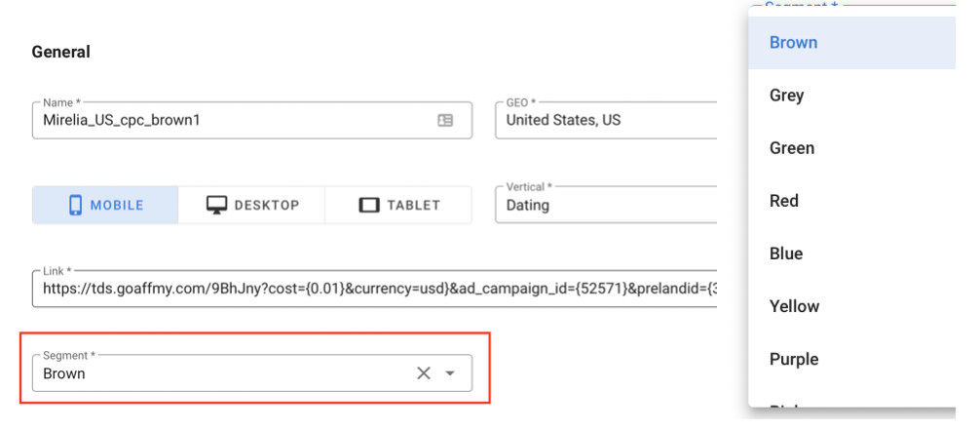
Task: Open the Vertical combo box
Action: [x=606, y=205]
